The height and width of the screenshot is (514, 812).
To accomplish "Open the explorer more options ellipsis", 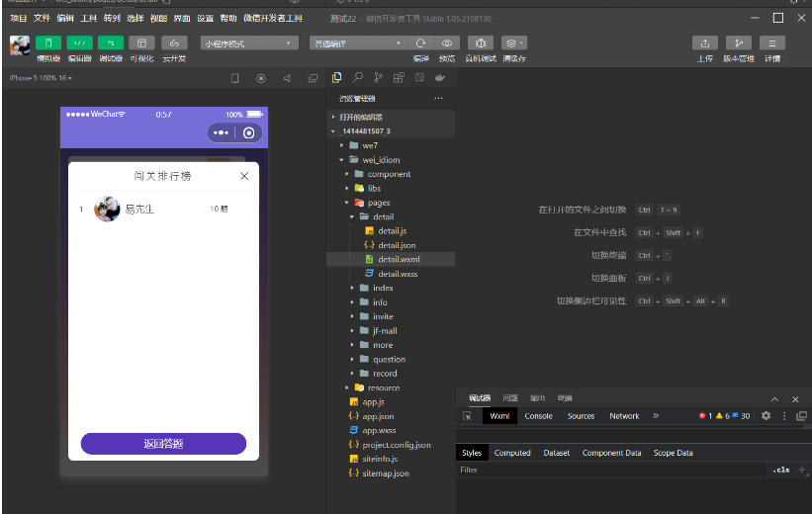I will [438, 98].
